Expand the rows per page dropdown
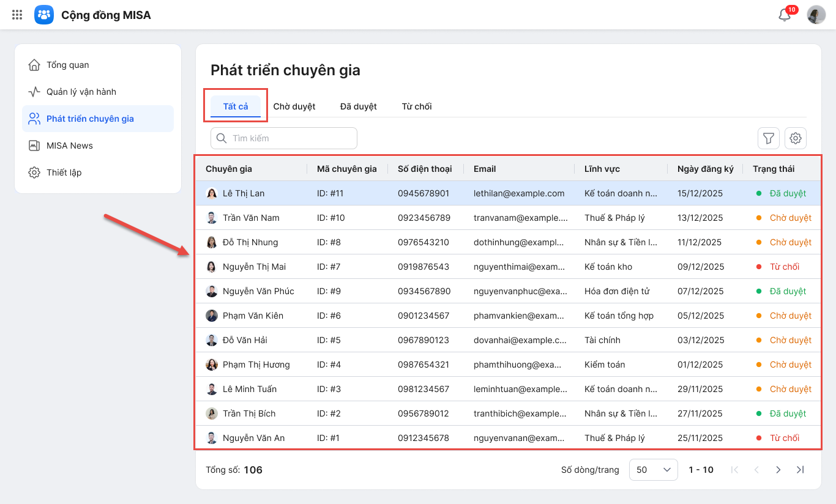836x504 pixels. coord(653,470)
